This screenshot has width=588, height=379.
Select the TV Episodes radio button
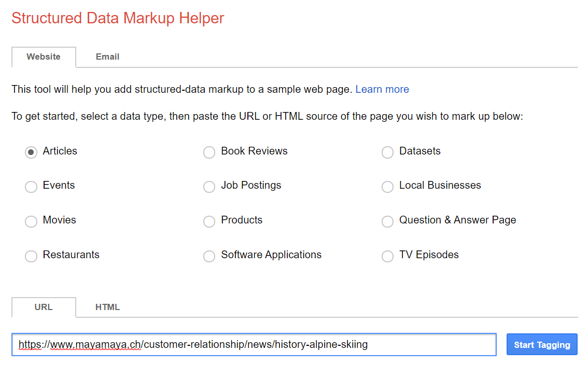pyautogui.click(x=387, y=256)
